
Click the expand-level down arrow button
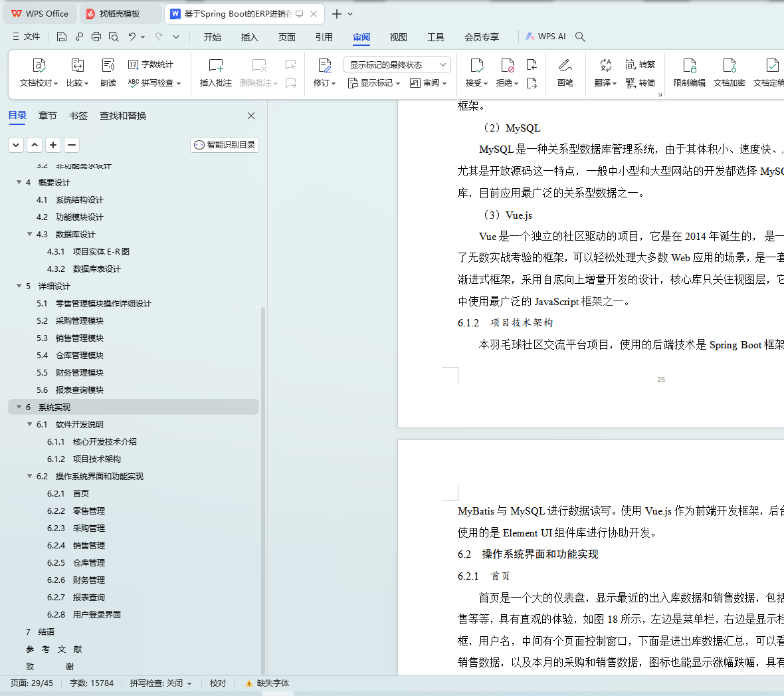[16, 145]
